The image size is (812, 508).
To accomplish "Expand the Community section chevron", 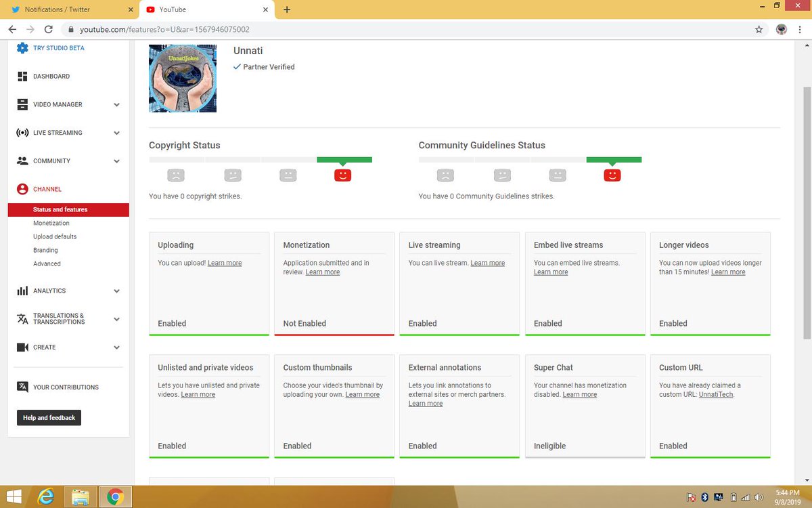I will [116, 161].
